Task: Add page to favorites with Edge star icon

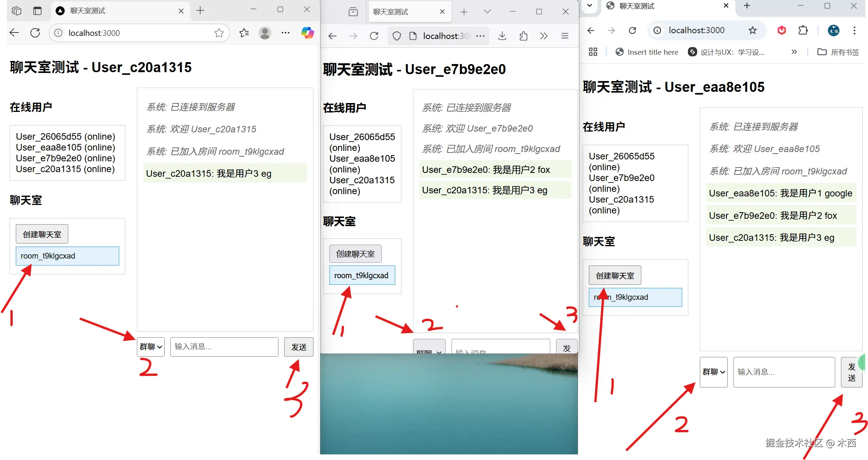Action: 219,33
